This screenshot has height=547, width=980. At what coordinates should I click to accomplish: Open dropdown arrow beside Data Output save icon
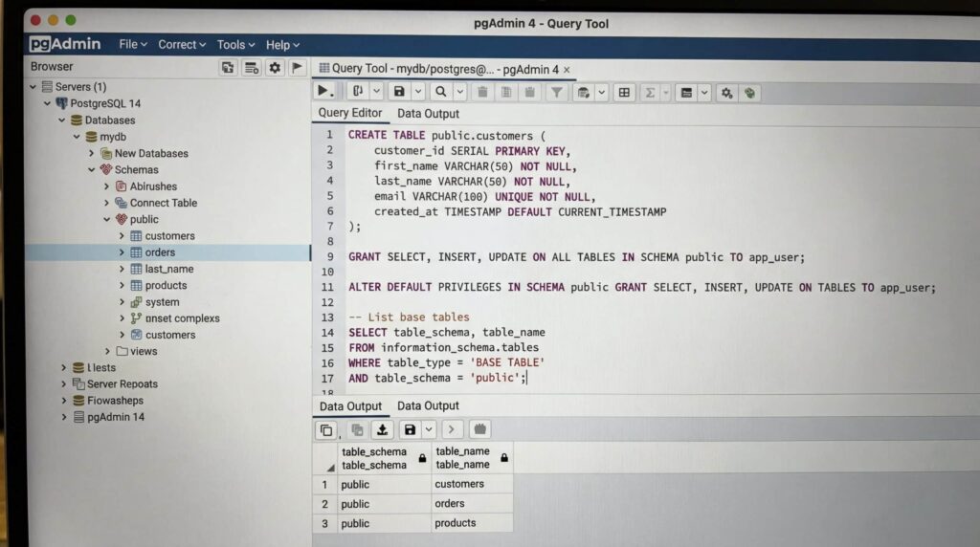tap(429, 429)
